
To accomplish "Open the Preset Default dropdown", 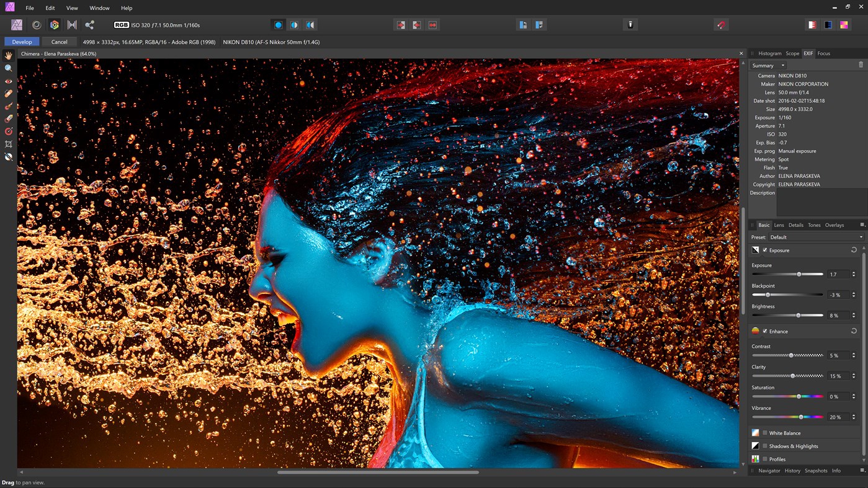I will [x=816, y=237].
